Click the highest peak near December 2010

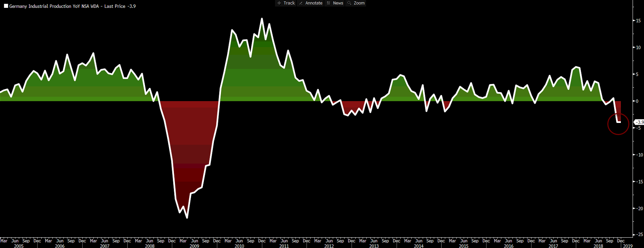pos(262,19)
